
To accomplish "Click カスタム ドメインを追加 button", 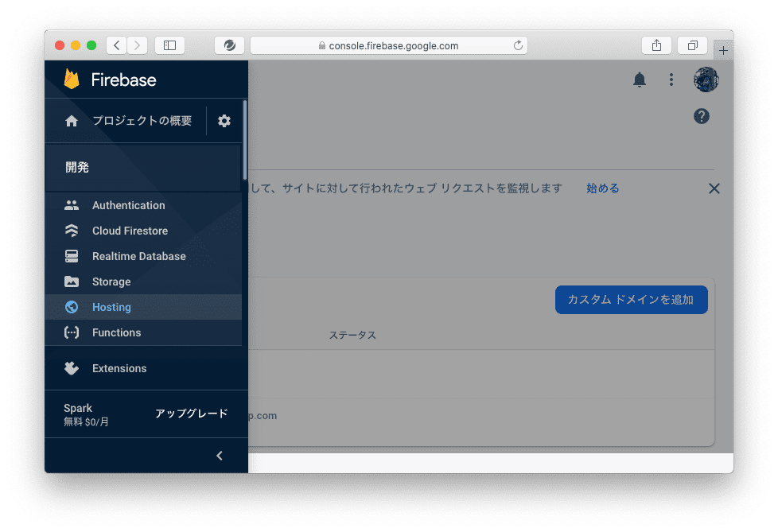I will tap(631, 300).
